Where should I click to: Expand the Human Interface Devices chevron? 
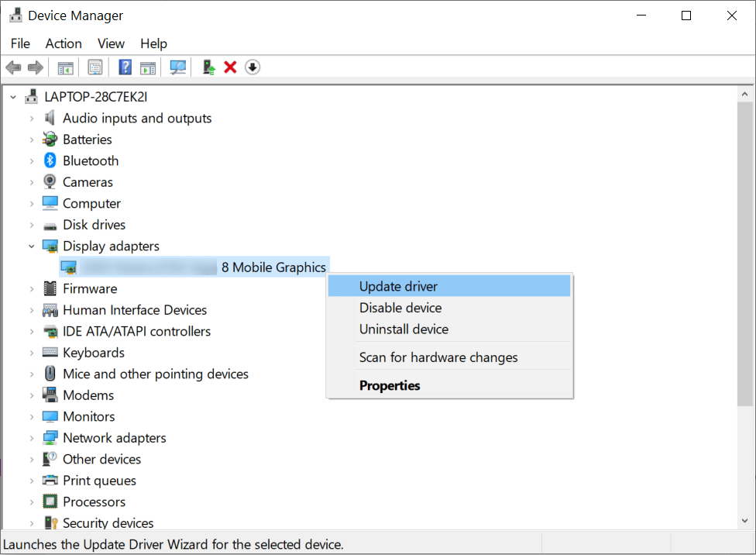tap(31, 310)
